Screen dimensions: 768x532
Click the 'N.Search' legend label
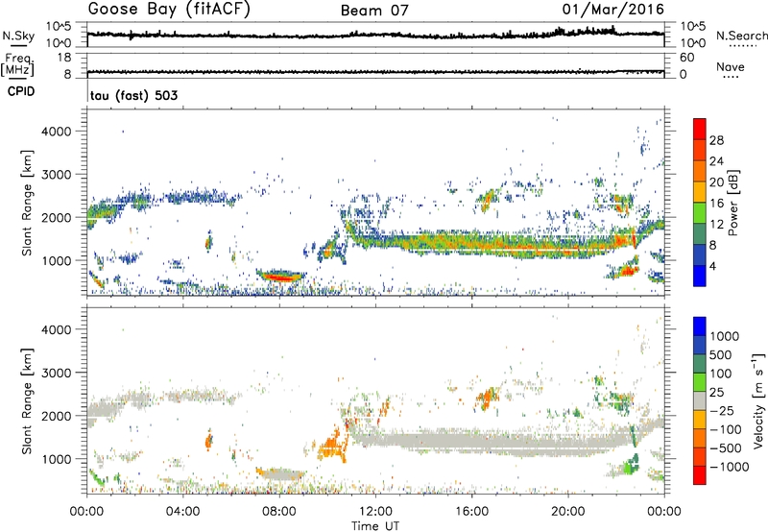click(741, 36)
